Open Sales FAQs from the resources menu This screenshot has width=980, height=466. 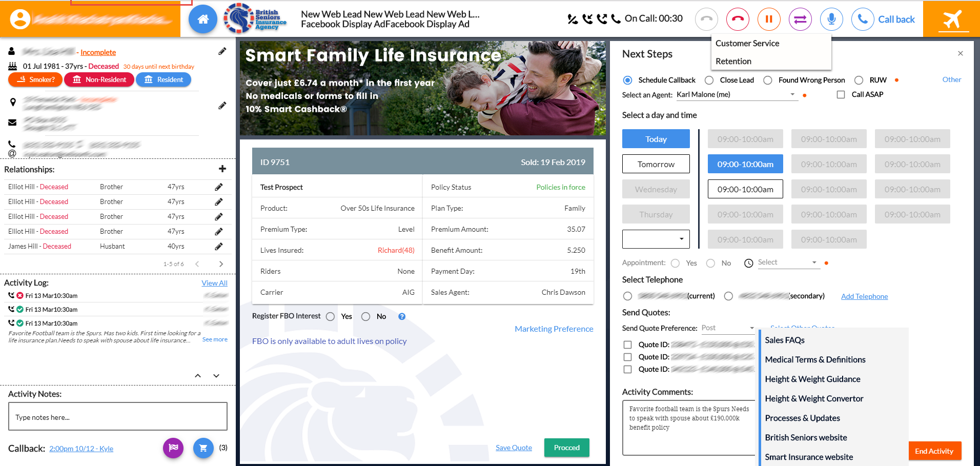[x=785, y=340]
